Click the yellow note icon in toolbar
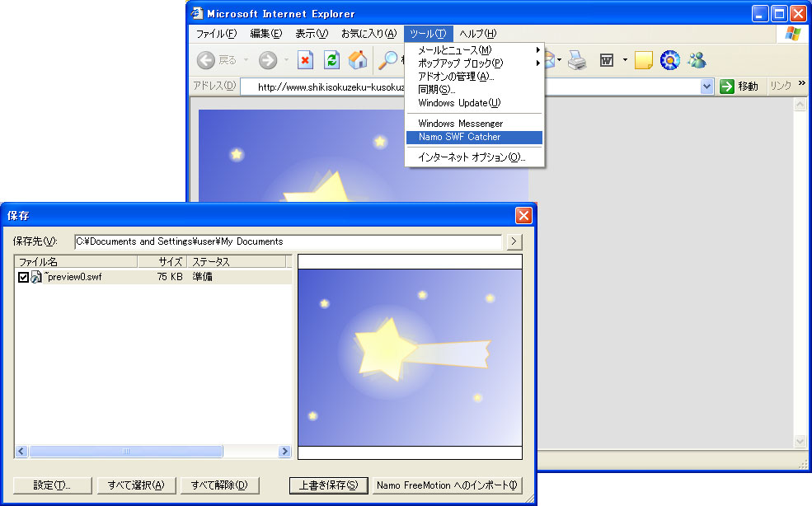This screenshot has width=812, height=506. tap(643, 61)
